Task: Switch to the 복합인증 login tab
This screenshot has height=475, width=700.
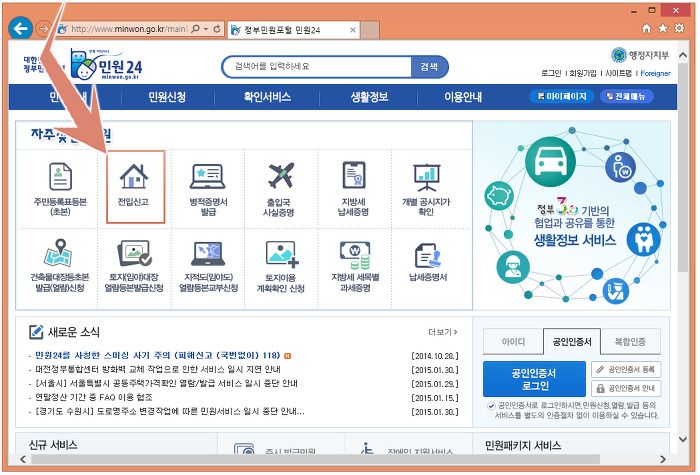Action: coord(630,342)
